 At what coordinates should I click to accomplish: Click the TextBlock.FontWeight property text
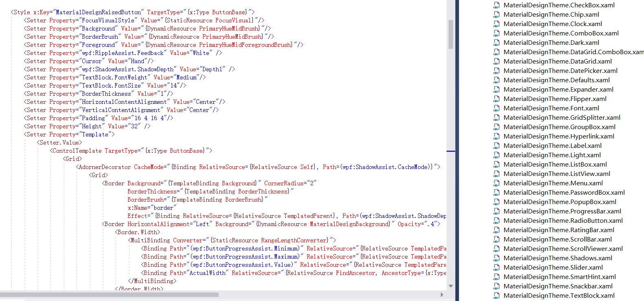114,77
